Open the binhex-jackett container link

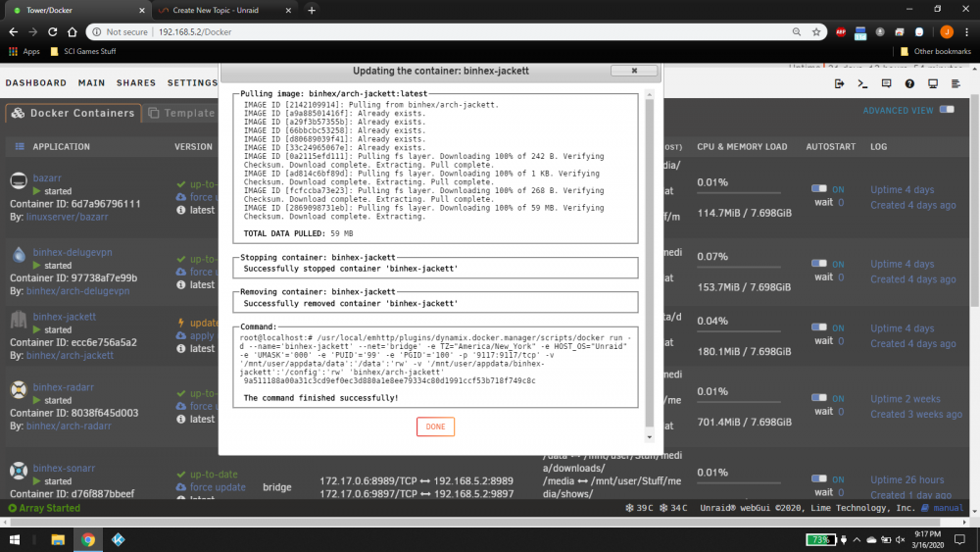tap(65, 317)
